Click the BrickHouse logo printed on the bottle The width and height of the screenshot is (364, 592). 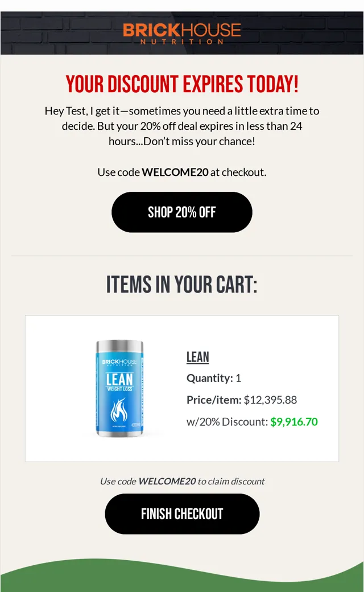point(119,363)
